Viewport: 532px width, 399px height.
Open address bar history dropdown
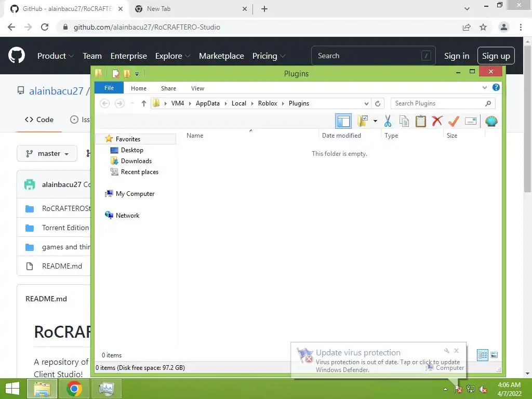(366, 103)
